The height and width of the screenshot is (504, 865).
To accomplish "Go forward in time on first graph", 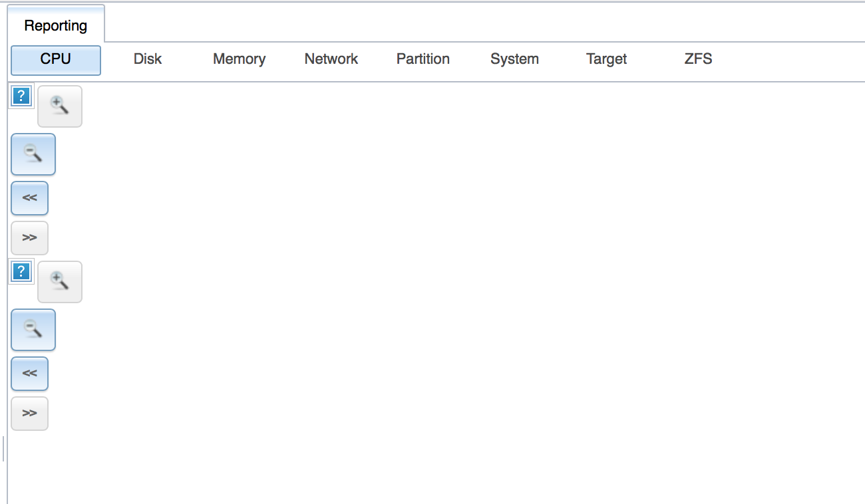I will click(30, 238).
